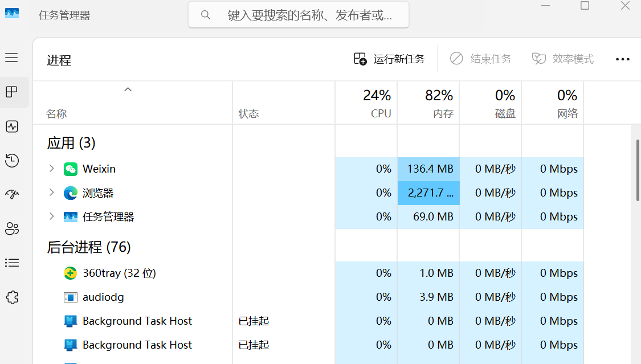Open the hamburger navigation menu
The height and width of the screenshot is (364, 641).
coord(11,58)
